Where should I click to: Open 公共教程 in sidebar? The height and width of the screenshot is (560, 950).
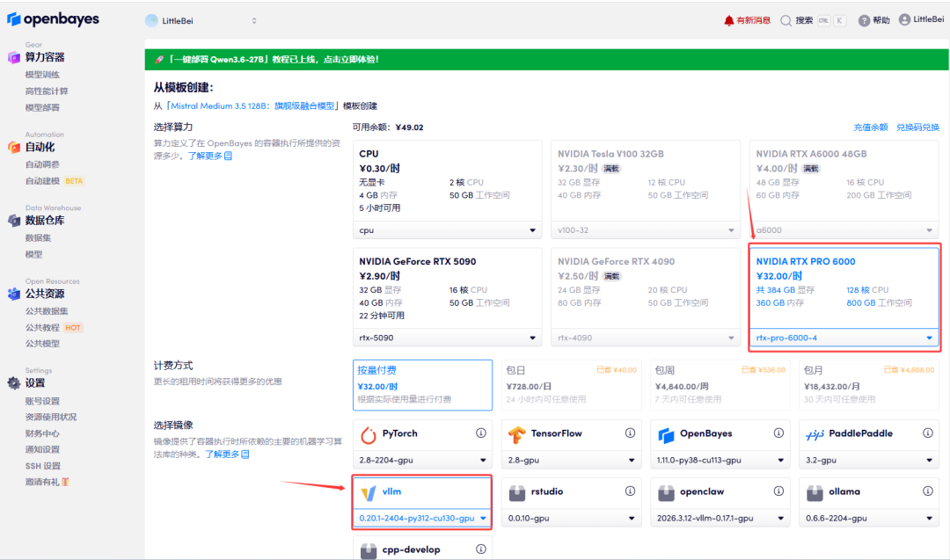pyautogui.click(x=42, y=328)
